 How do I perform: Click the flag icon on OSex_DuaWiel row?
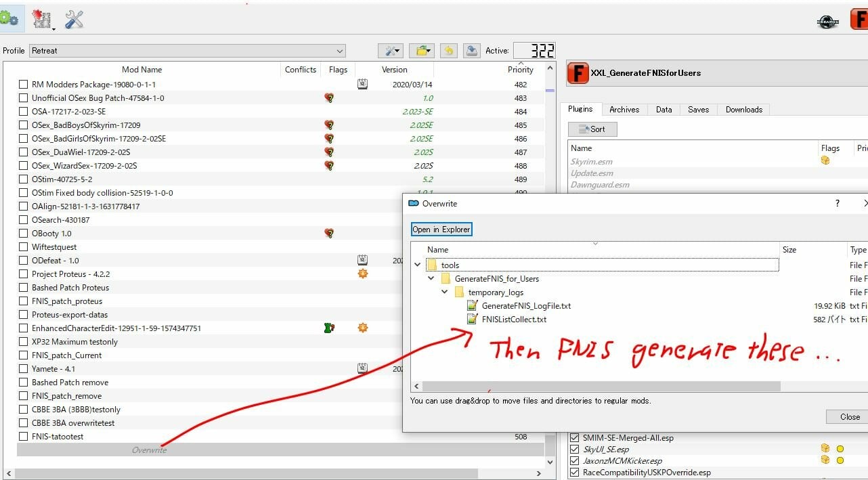pyautogui.click(x=329, y=152)
